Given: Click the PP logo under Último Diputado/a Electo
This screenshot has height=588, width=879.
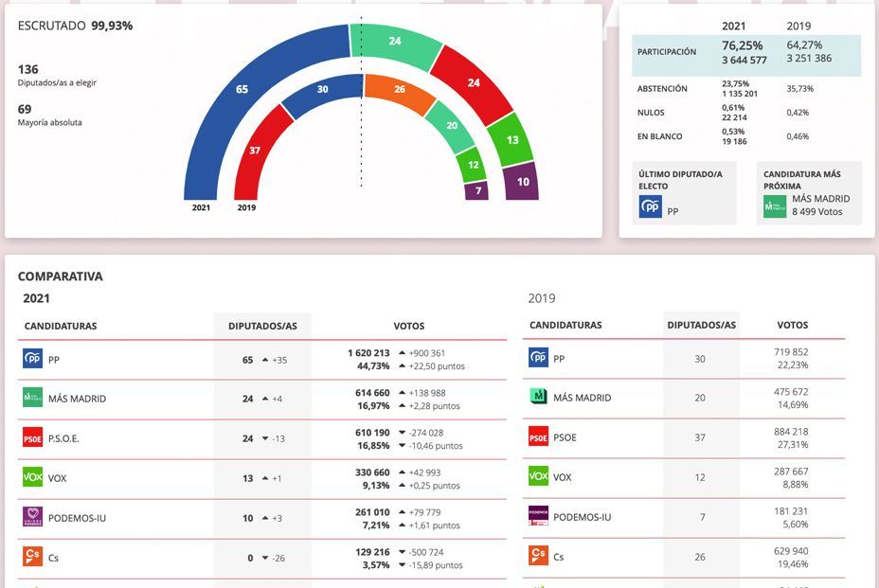Looking at the screenshot, I should [651, 206].
